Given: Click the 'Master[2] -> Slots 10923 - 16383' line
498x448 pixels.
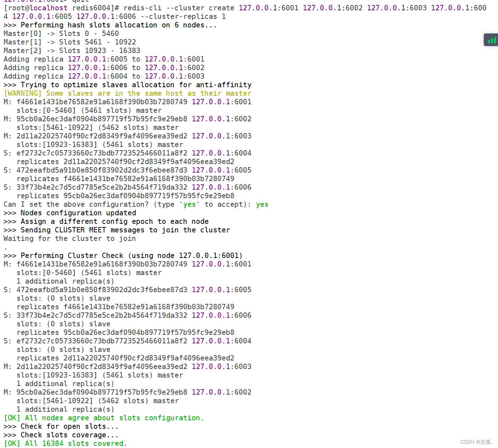Looking at the screenshot, I should click(x=72, y=51).
